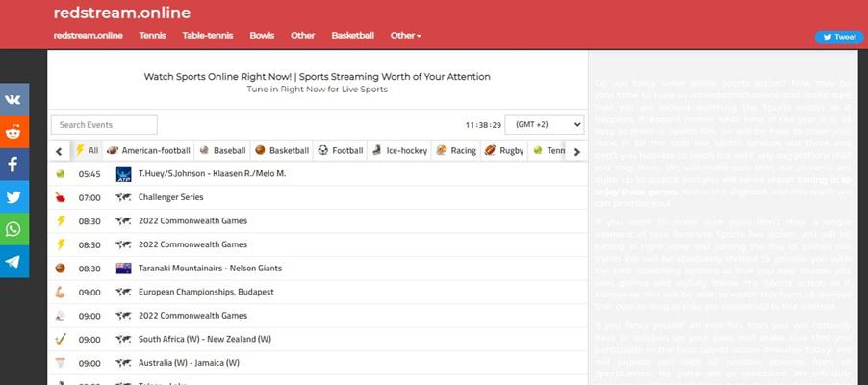Screen dimensions: 868x385
Task: Click the 11:38:29 clock display
Action: pos(483,125)
